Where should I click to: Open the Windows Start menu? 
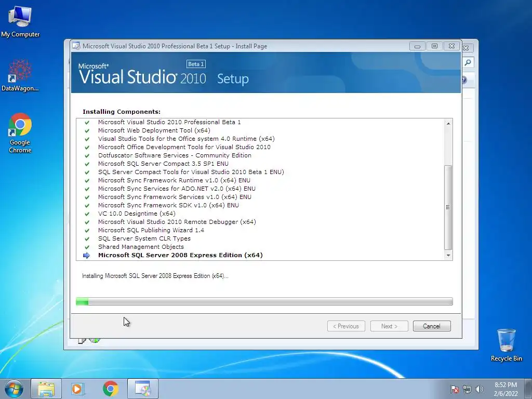(14, 389)
